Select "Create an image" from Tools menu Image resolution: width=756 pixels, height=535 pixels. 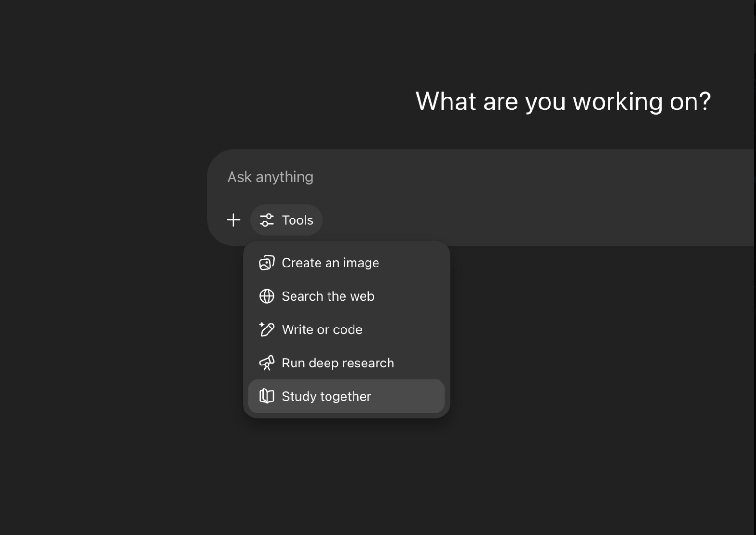[x=346, y=263]
